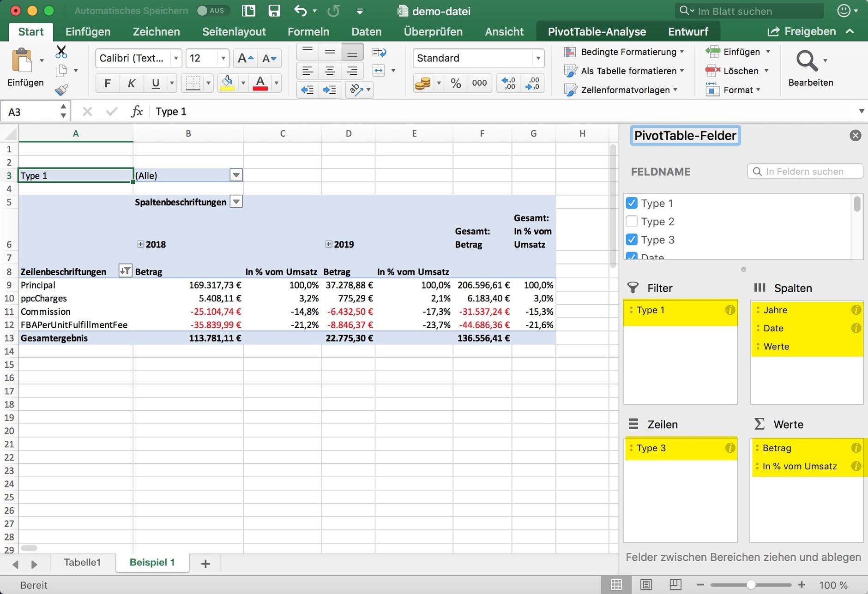Click the Freigeben share button
868x594 pixels.
802,31
